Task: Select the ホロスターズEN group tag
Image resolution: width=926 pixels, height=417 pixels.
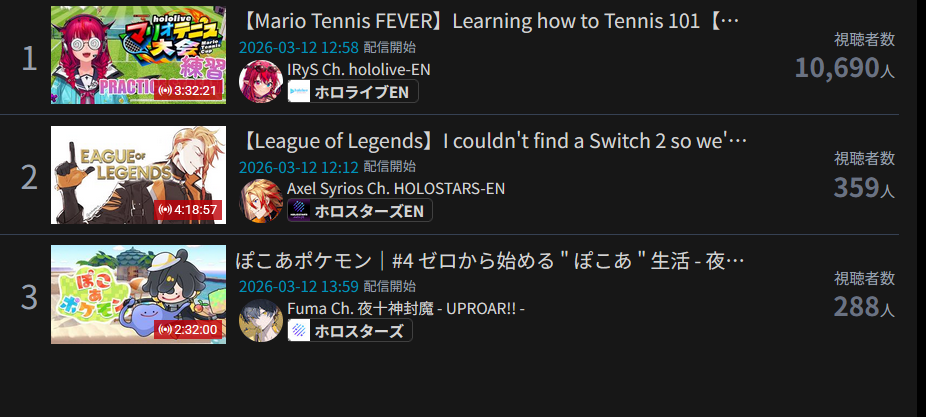Action: (360, 211)
